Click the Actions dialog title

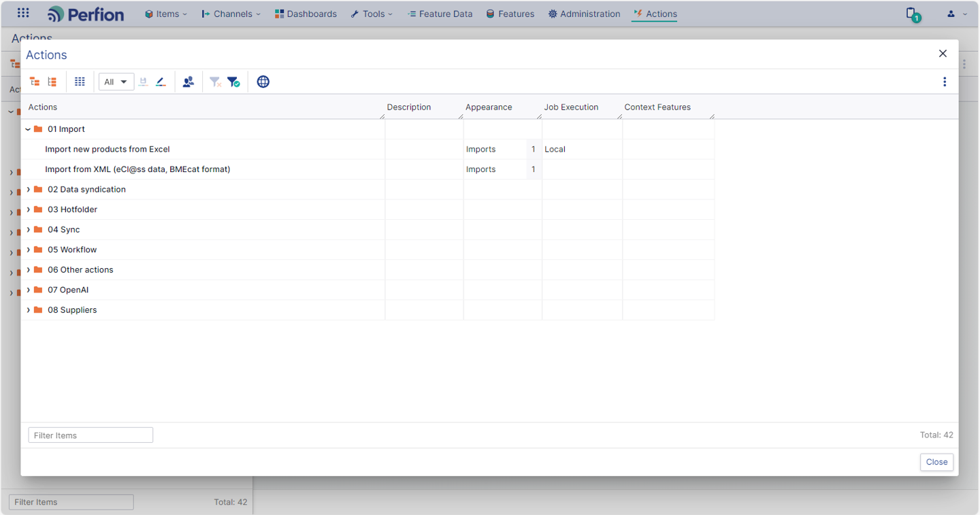pos(46,55)
